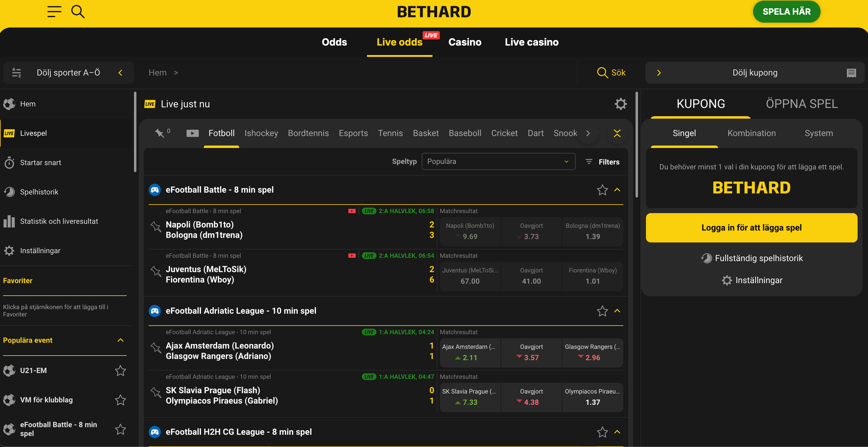
Task: Open Livespel in the sidebar
Action: coord(66,133)
